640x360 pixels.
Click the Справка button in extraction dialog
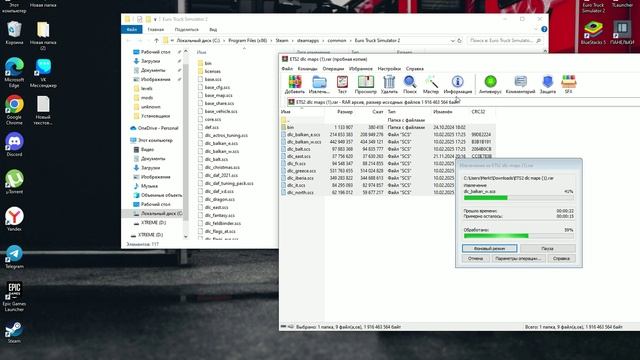[x=561, y=258]
